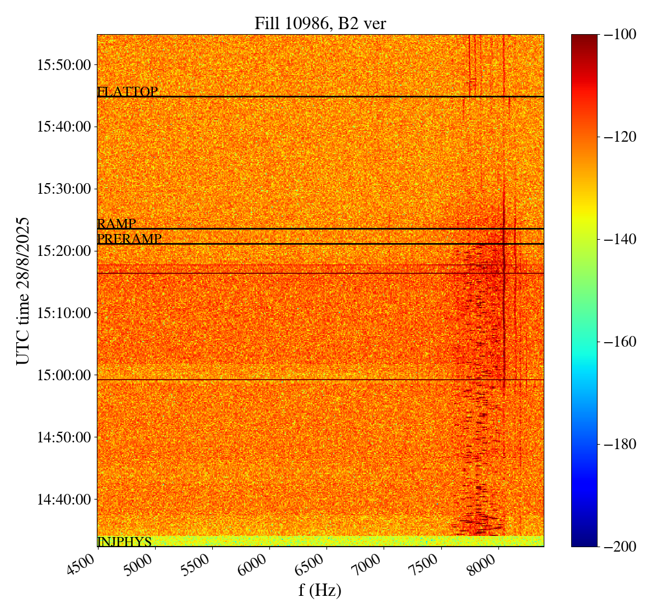
Task: Click the INJPHYS marker label
Action: point(124,542)
